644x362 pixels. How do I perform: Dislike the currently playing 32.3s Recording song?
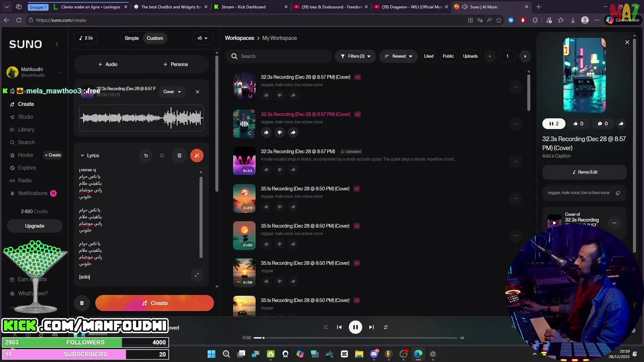(280, 132)
